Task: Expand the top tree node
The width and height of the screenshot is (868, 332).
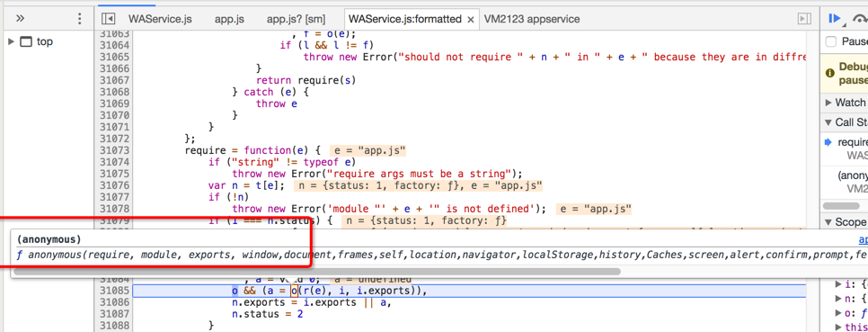Action: (11, 41)
